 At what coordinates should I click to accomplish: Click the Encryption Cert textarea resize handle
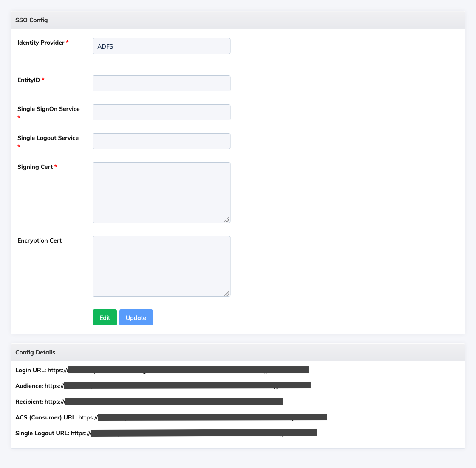click(227, 293)
